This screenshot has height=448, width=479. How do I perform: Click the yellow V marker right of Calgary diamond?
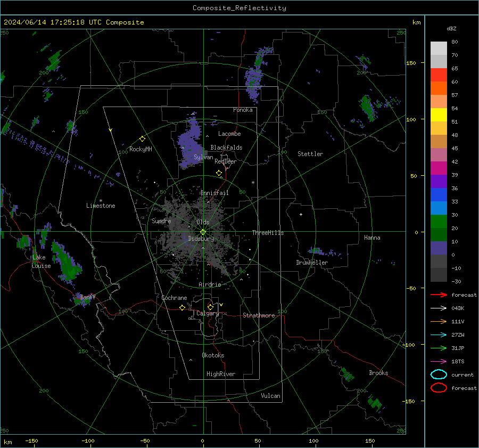pos(221,305)
